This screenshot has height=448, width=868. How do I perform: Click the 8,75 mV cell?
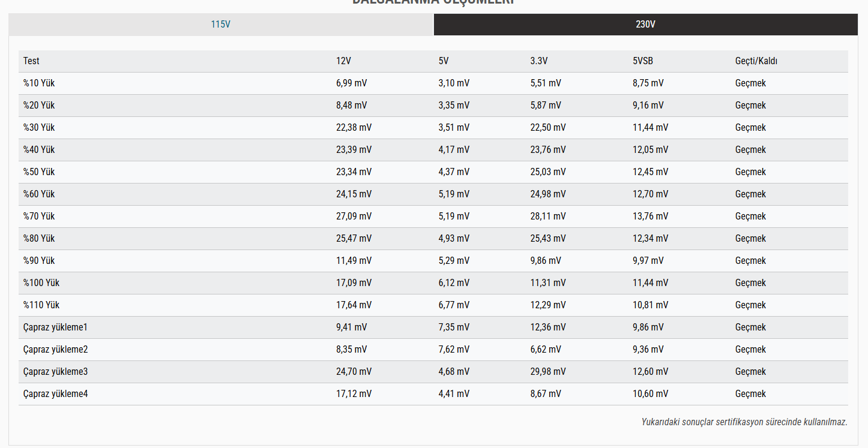coord(648,83)
